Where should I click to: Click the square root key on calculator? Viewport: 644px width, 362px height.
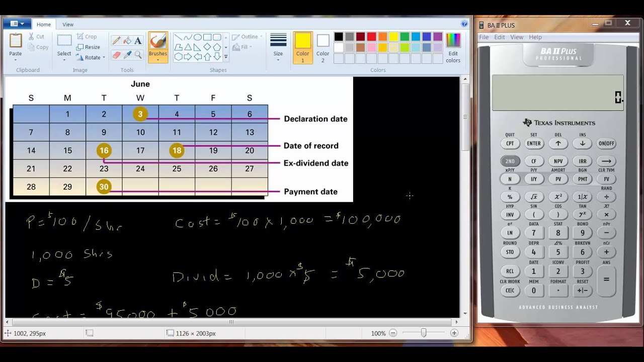[534, 197]
